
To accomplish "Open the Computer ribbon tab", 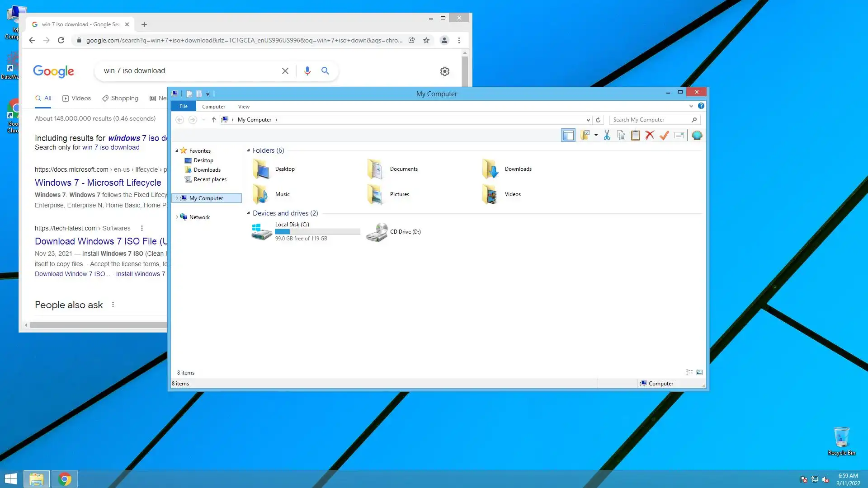I will point(213,107).
